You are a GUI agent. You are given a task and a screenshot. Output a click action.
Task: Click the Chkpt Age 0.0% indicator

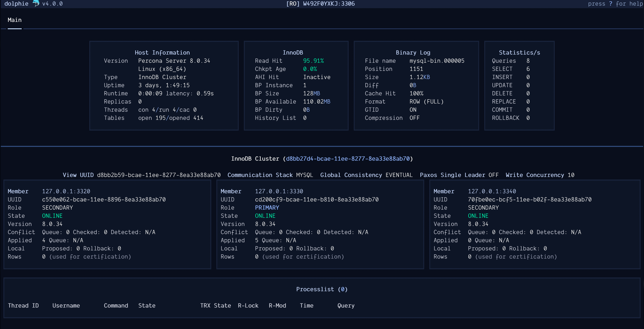(x=310, y=69)
